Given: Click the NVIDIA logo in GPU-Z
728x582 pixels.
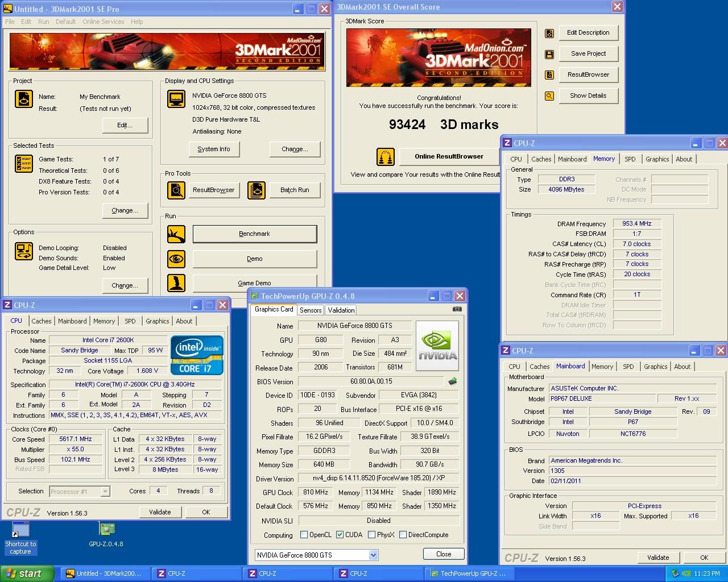Looking at the screenshot, I should pyautogui.click(x=437, y=346).
